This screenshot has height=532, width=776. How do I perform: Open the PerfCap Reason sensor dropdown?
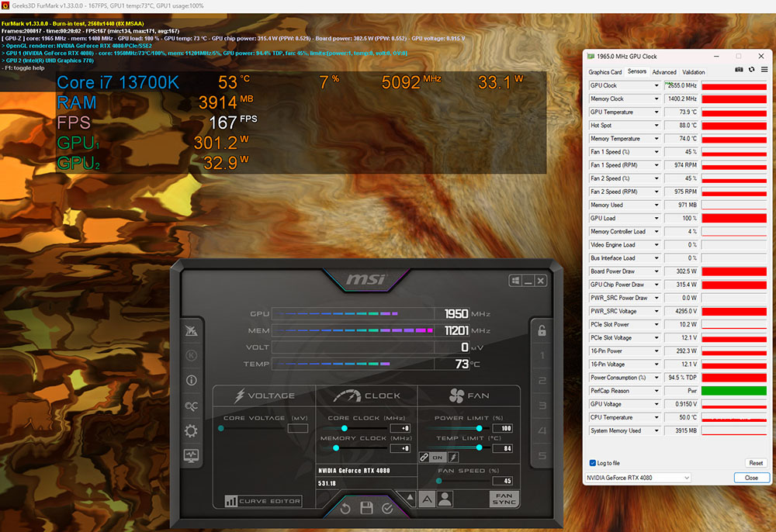tap(656, 391)
